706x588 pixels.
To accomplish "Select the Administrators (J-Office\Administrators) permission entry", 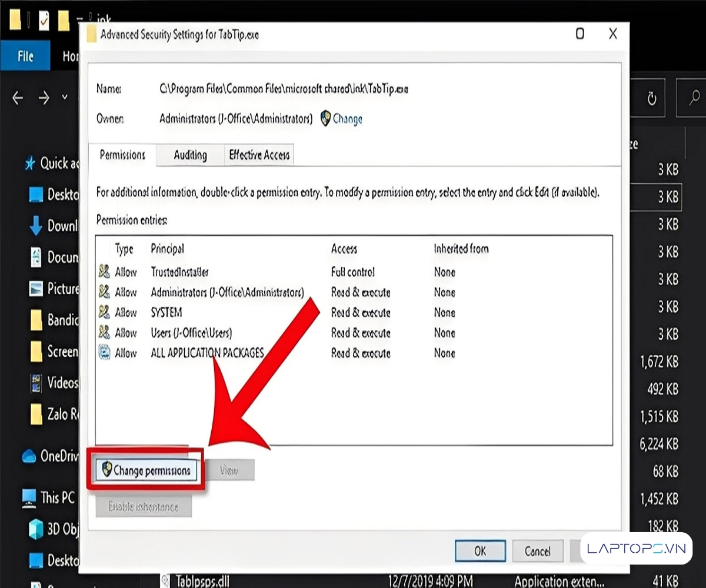I will point(227,292).
